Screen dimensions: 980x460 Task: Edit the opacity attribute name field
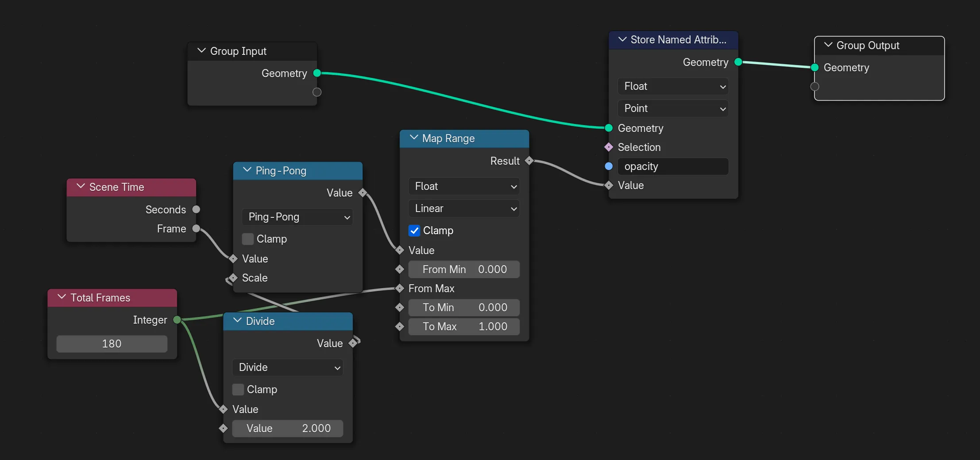(673, 166)
